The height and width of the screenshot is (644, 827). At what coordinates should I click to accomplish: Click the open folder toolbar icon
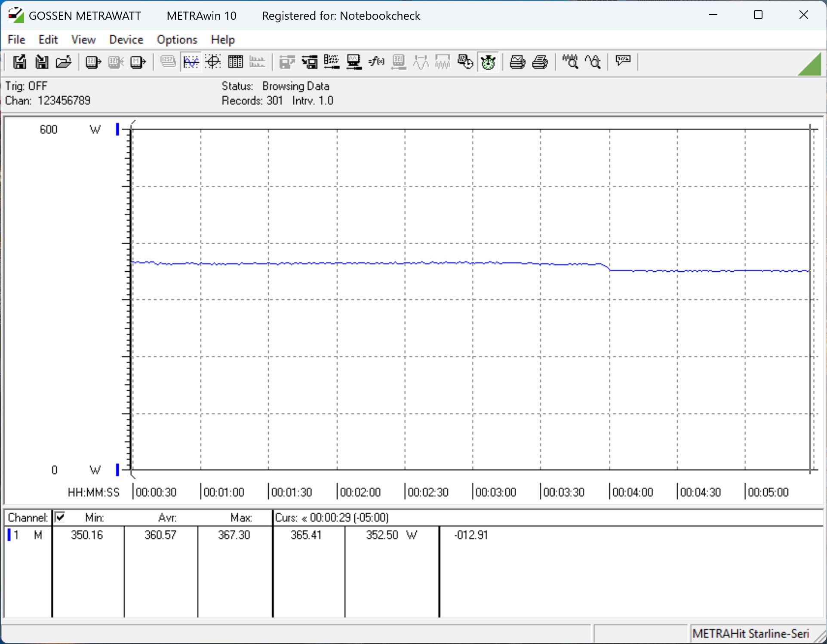pos(64,62)
